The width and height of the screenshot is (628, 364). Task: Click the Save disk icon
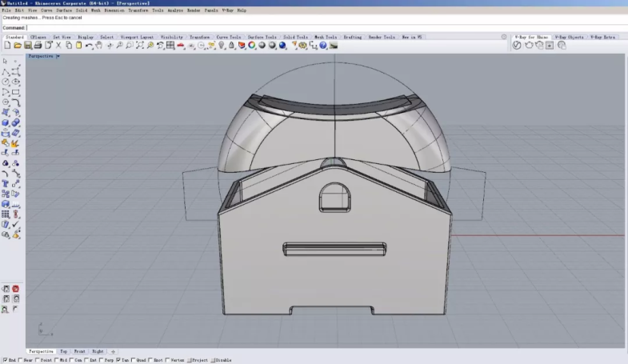pyautogui.click(x=27, y=46)
